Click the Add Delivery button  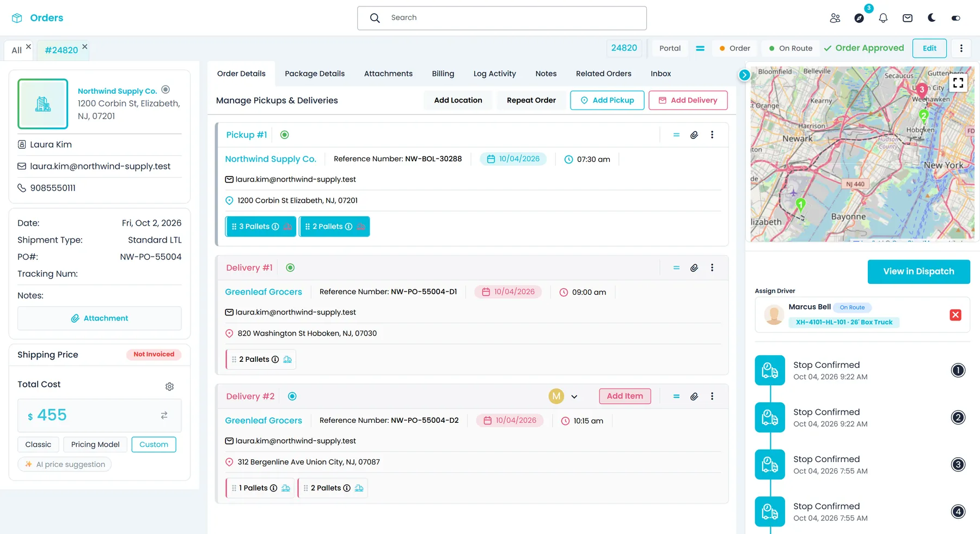pos(688,100)
